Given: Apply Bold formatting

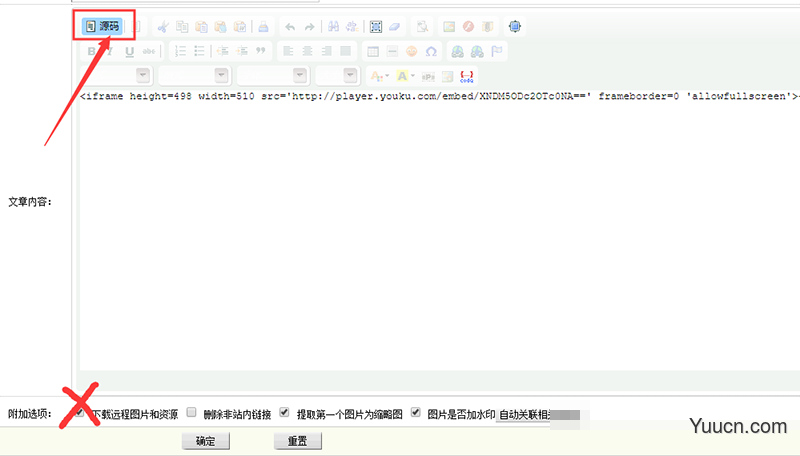Looking at the screenshot, I should (91, 51).
